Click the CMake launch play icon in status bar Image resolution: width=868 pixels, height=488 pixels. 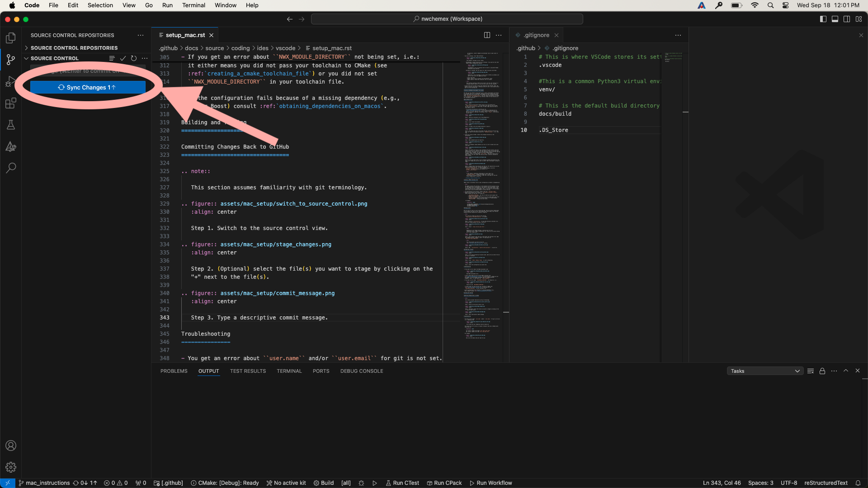(375, 483)
